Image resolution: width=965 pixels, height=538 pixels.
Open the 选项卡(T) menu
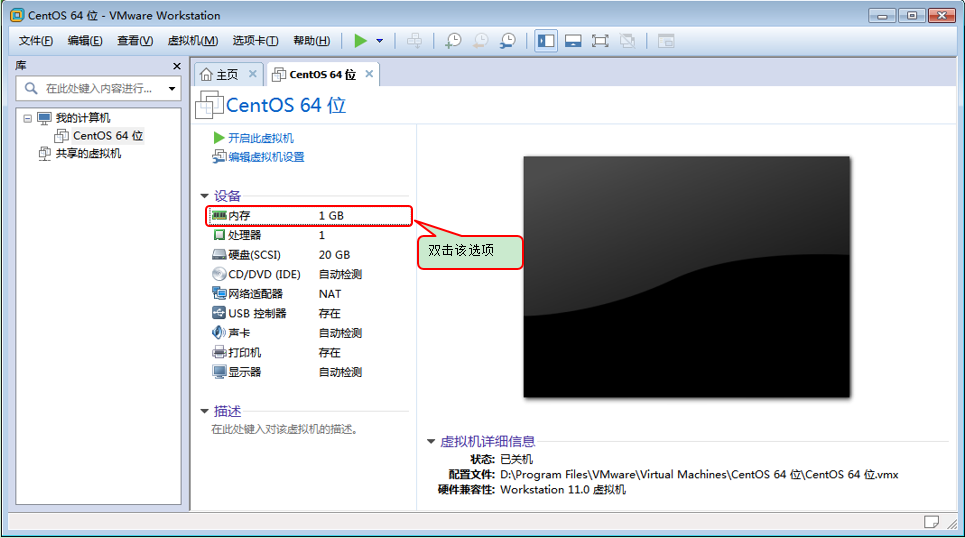pyautogui.click(x=255, y=41)
